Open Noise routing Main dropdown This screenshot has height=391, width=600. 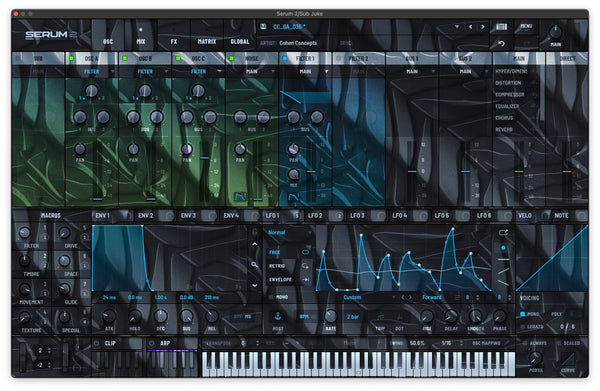[x=252, y=72]
